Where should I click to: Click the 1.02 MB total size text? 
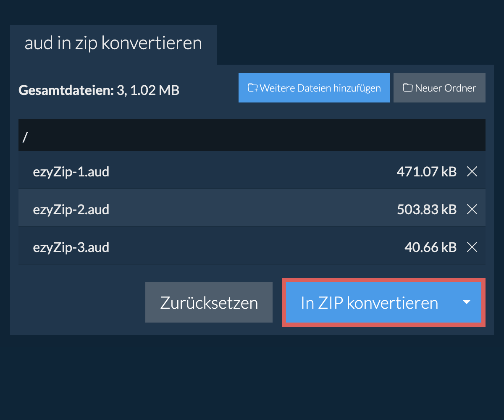tap(155, 90)
